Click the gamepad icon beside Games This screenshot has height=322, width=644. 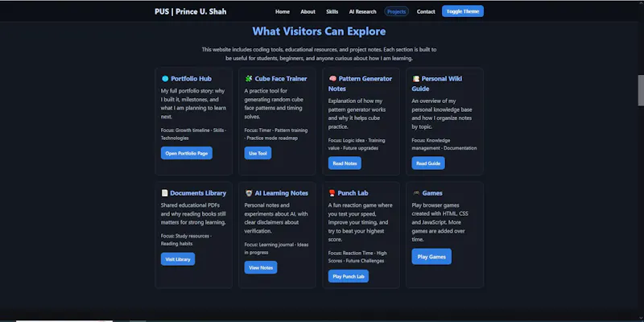[416, 193]
